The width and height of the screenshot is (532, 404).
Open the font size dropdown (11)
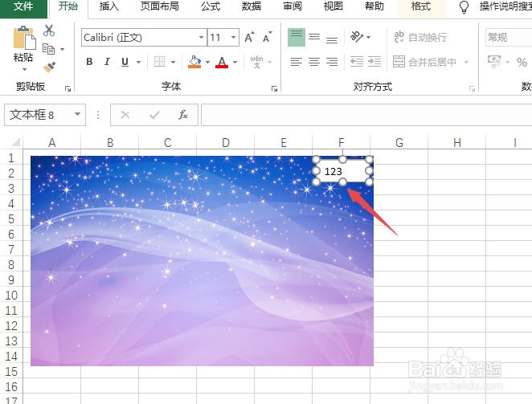coord(233,37)
